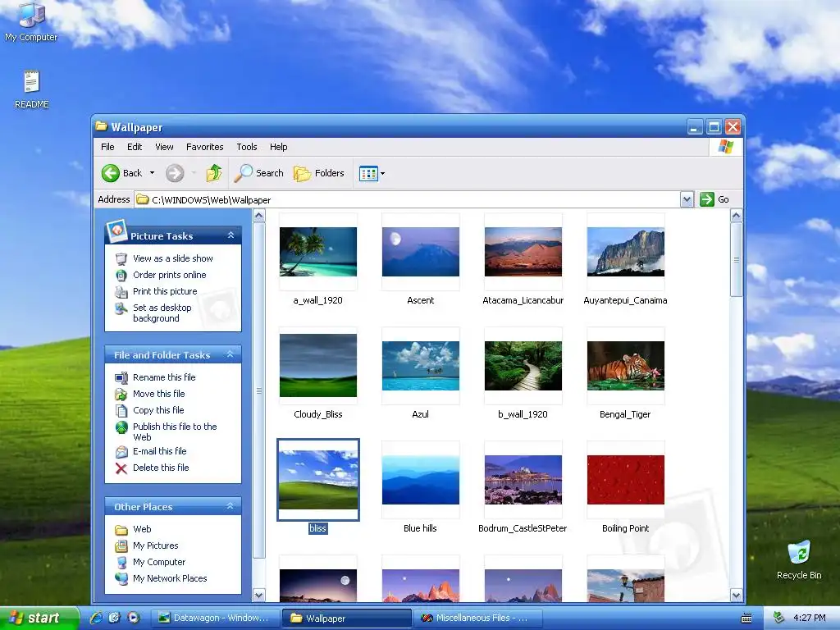Click Move this file
Viewport: 840px width, 630px height.
pyautogui.click(x=158, y=394)
